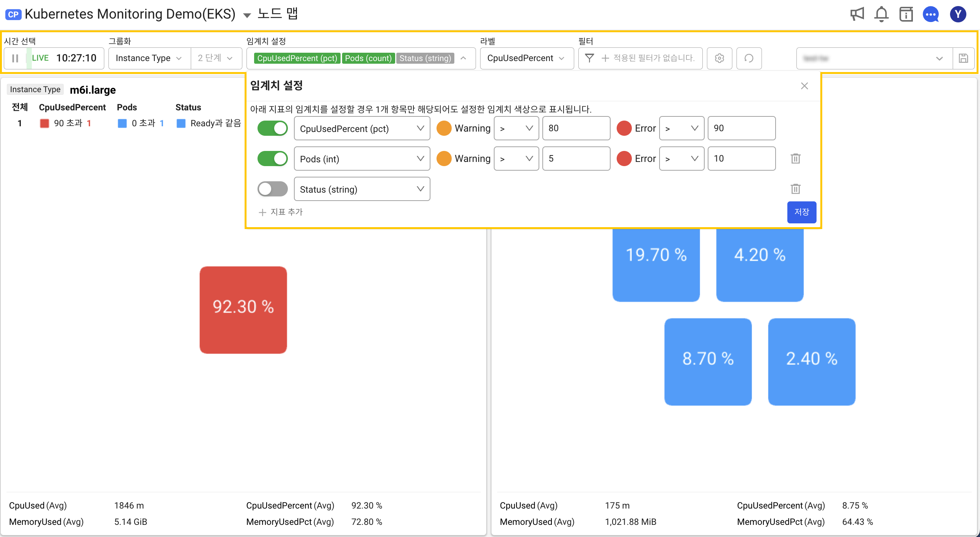Toggle CpuUsedPercent threshold on/off

272,128
